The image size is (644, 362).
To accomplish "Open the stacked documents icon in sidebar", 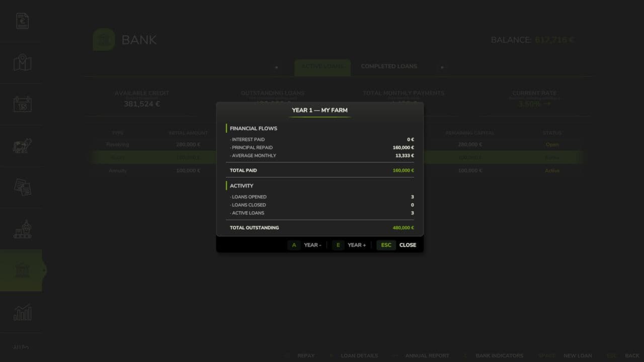I will coord(22,187).
